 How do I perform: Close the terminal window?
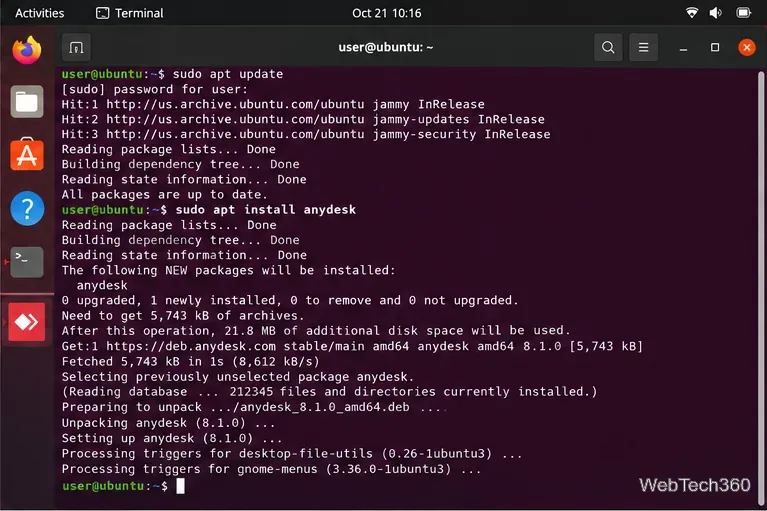(x=746, y=47)
